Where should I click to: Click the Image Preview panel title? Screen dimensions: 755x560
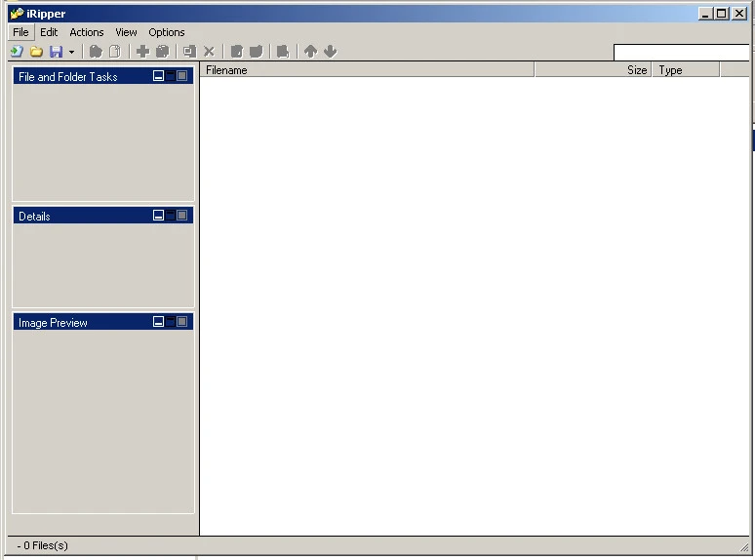pos(53,323)
